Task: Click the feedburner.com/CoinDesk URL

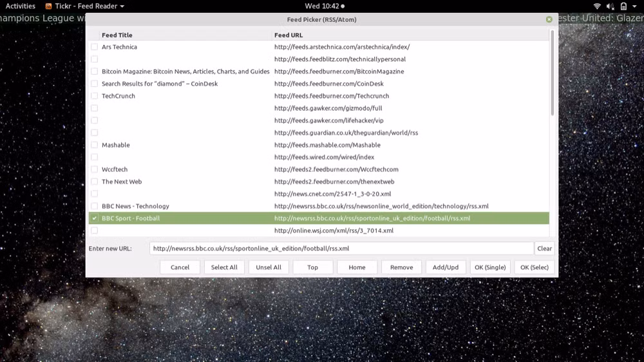Action: (329, 84)
